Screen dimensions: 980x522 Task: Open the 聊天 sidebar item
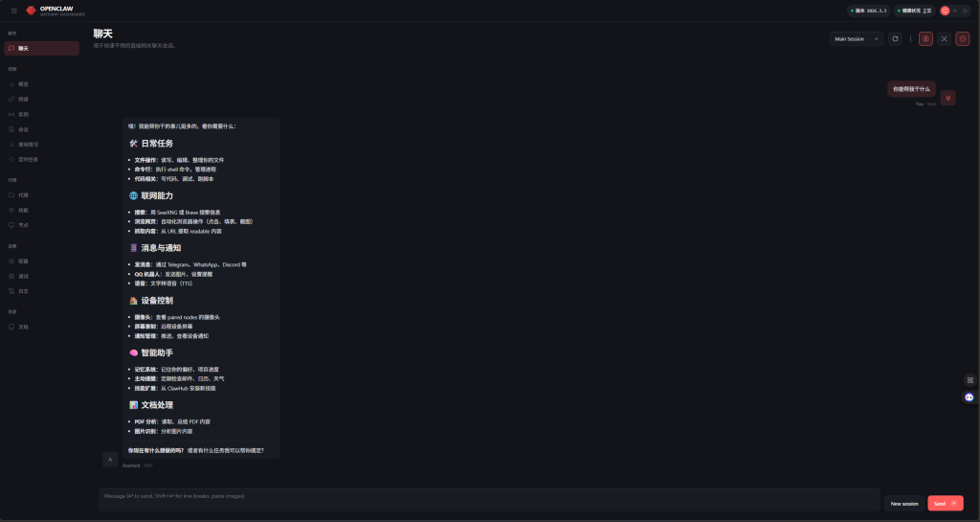(x=41, y=48)
